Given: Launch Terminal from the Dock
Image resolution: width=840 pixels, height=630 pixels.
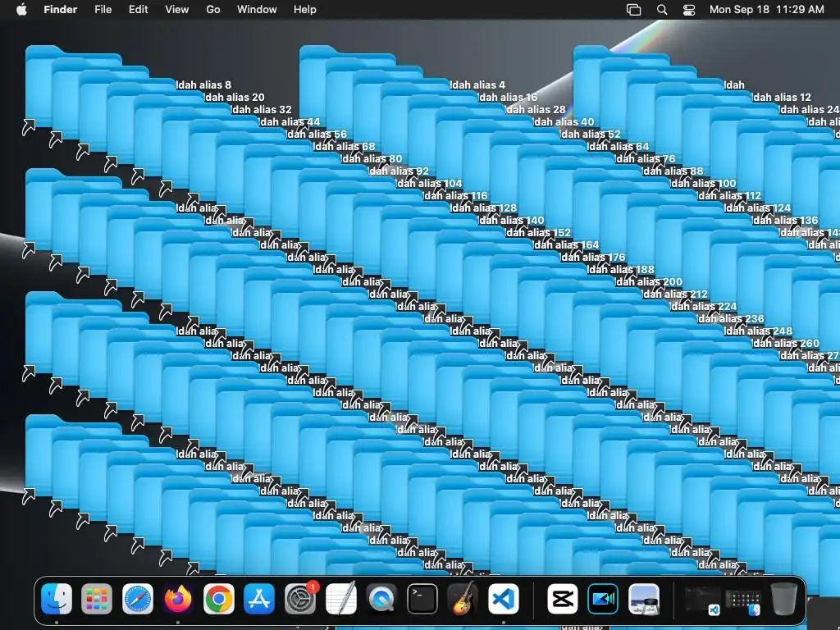Looking at the screenshot, I should pos(422,598).
